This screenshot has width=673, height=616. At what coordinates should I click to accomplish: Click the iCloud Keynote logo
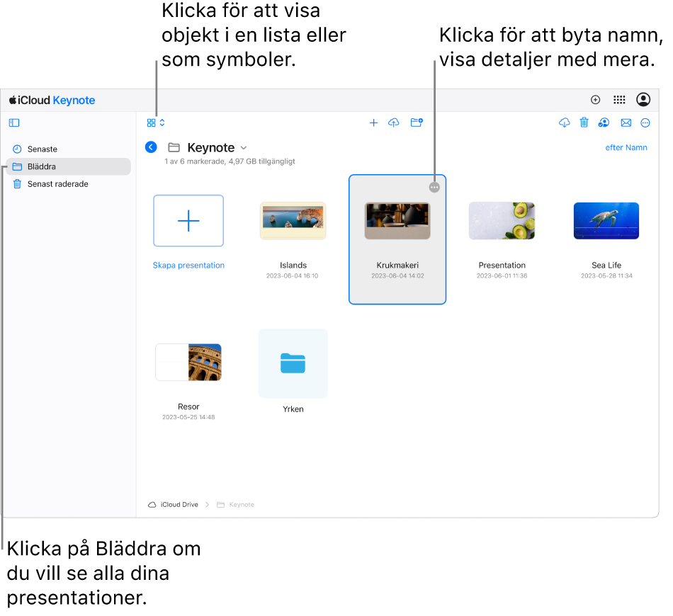pyautogui.click(x=52, y=100)
